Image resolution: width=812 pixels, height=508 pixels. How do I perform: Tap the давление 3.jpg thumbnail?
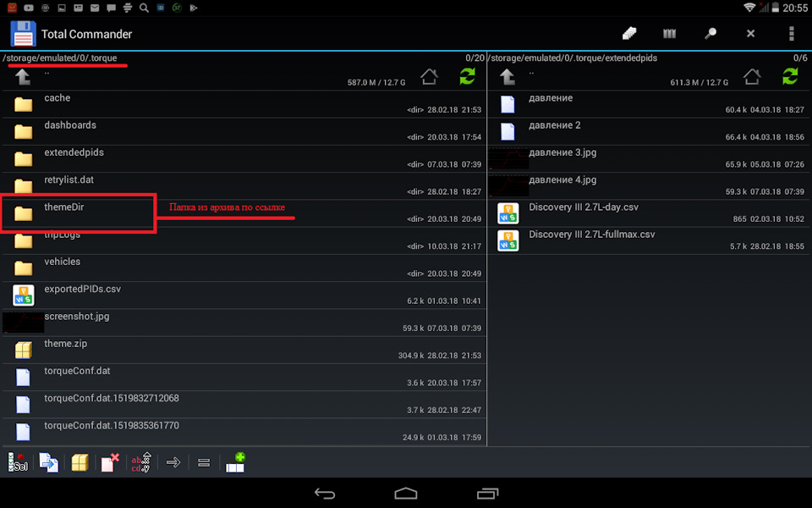pyautogui.click(x=508, y=158)
